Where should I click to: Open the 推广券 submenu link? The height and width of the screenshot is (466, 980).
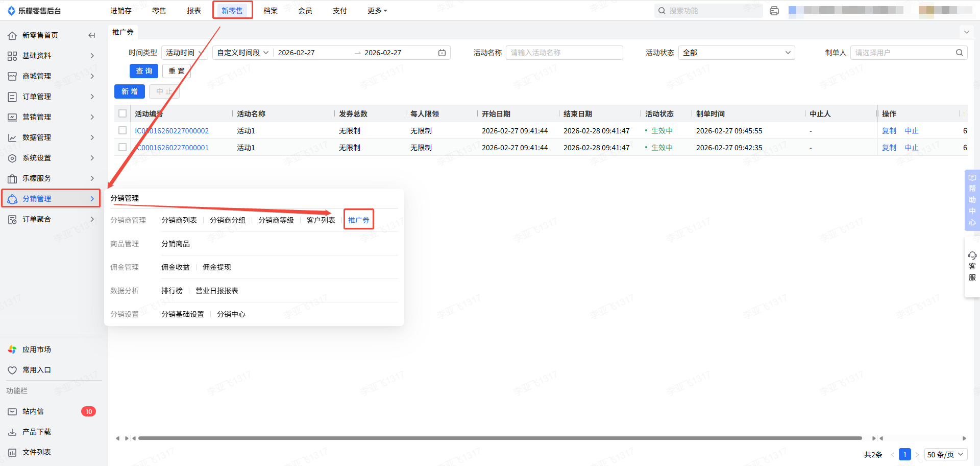[x=359, y=220]
